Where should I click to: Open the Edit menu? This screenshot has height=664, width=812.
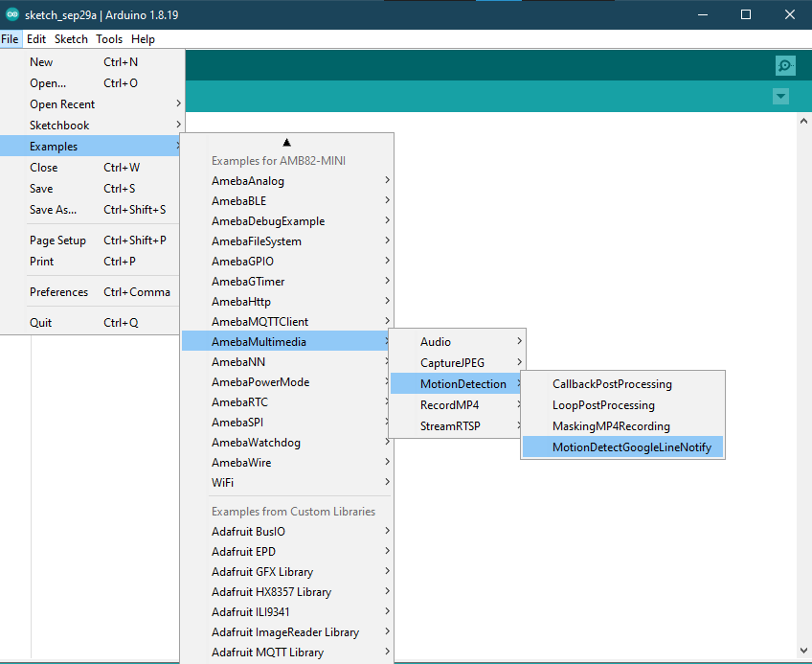36,39
